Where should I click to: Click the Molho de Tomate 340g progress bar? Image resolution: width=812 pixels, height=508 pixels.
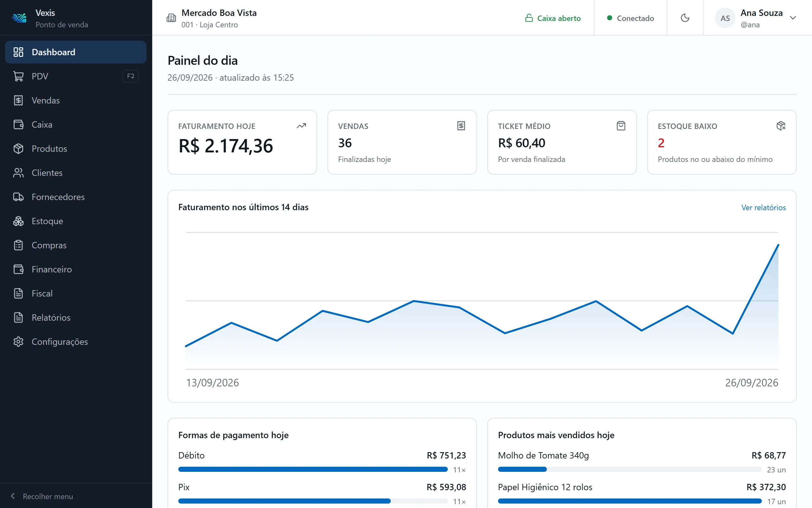pyautogui.click(x=630, y=469)
